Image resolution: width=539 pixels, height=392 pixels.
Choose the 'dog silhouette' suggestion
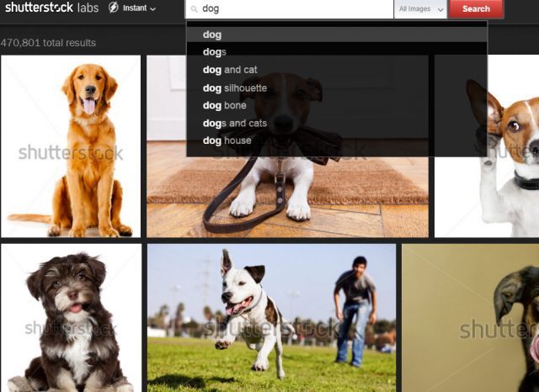pos(337,87)
